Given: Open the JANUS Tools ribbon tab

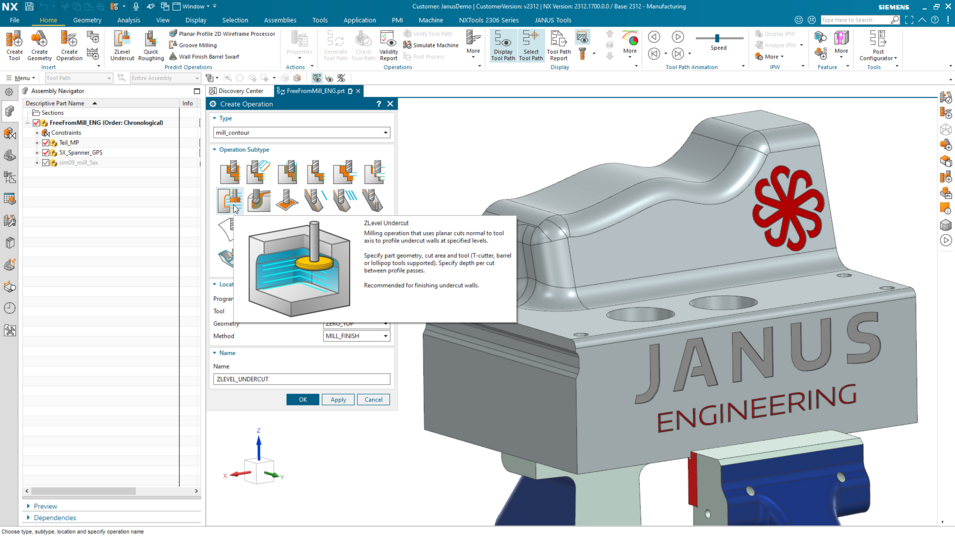Looking at the screenshot, I should pyautogui.click(x=553, y=20).
